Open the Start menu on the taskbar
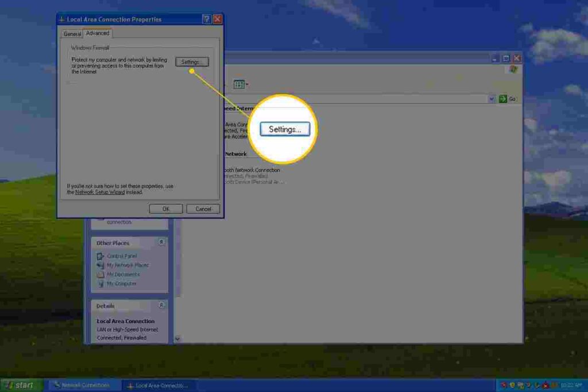 coord(17,385)
